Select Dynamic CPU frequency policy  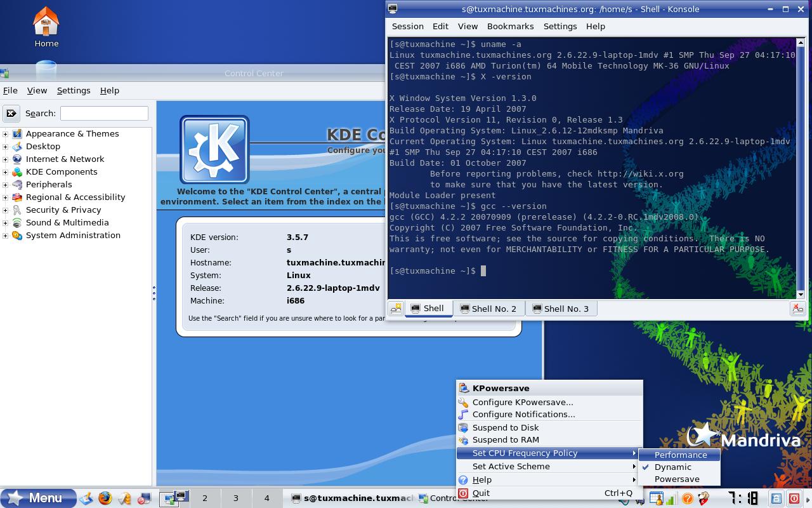click(679, 467)
